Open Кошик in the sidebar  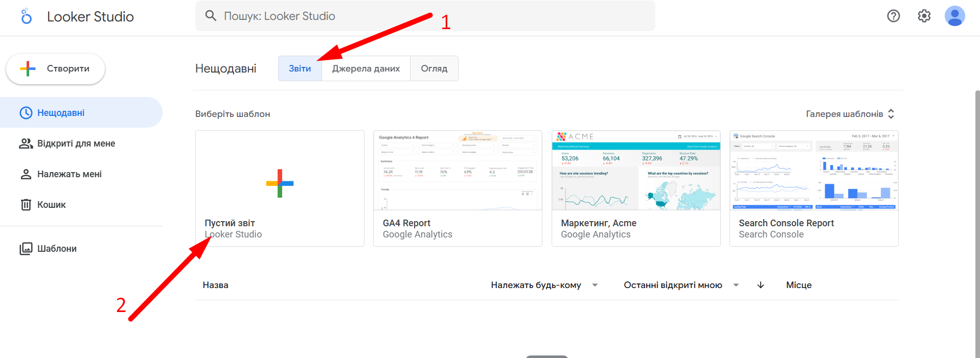coord(81,205)
